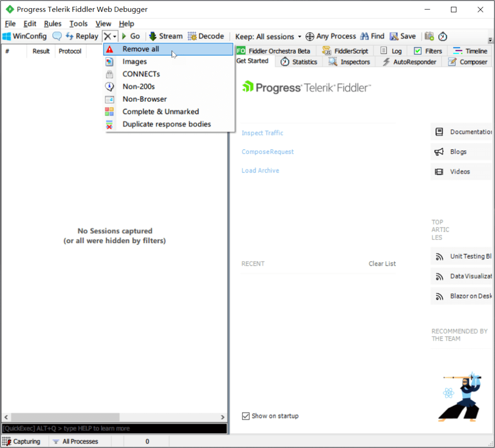Viewport: 495px width, 448px height.
Task: Click session list scroll right arrow
Action: point(223,417)
